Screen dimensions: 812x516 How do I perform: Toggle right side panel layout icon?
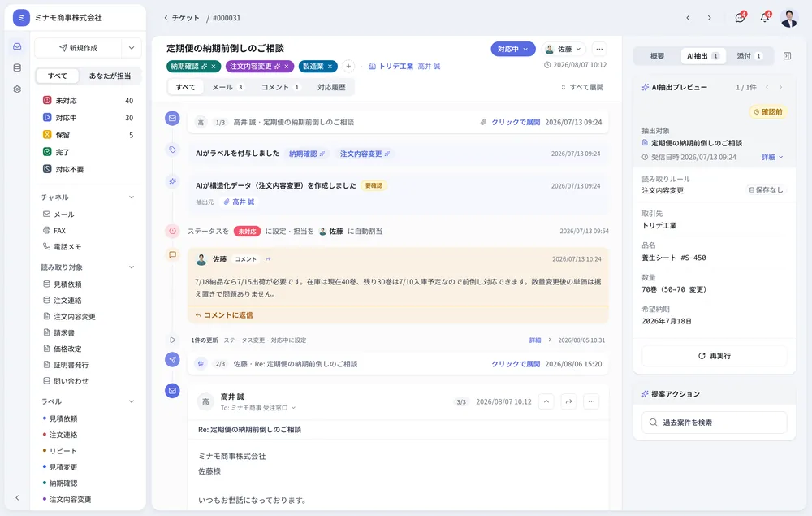click(x=787, y=56)
